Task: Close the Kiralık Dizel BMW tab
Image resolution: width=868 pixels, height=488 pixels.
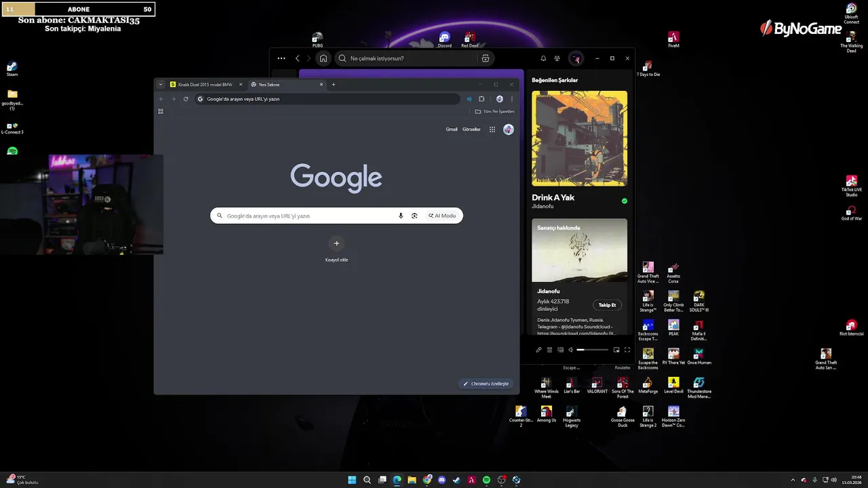Action: 240,85
